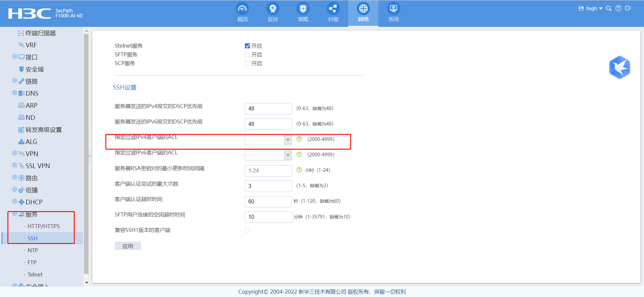Click the sidebar scroll up arrow

pyautogui.click(x=87, y=31)
